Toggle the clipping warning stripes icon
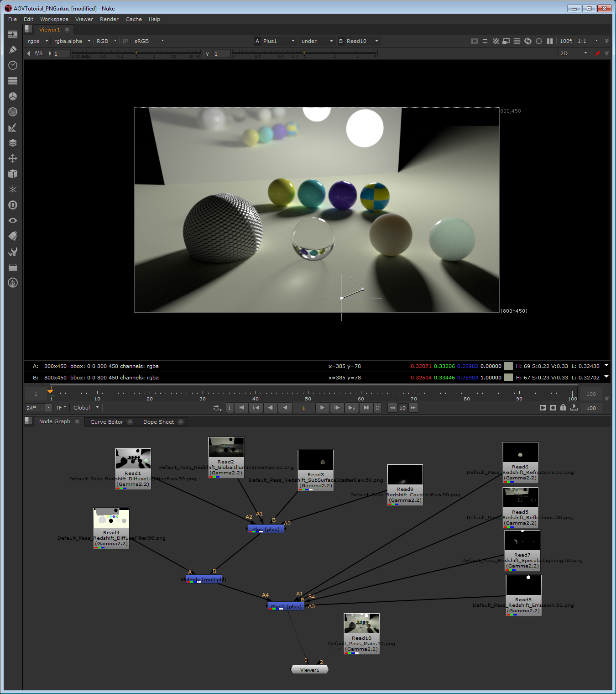Viewport: 616px width, 694px height. coord(496,41)
